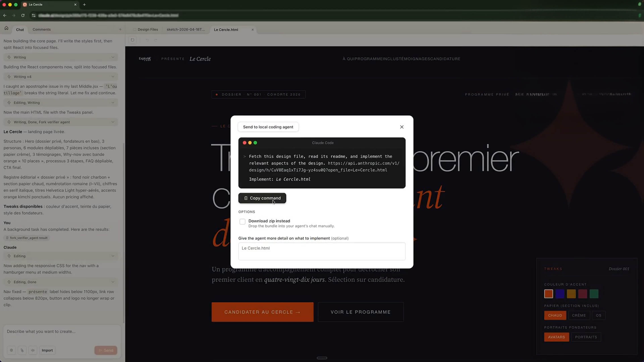Click the attach file paperclip icon

tap(22, 350)
